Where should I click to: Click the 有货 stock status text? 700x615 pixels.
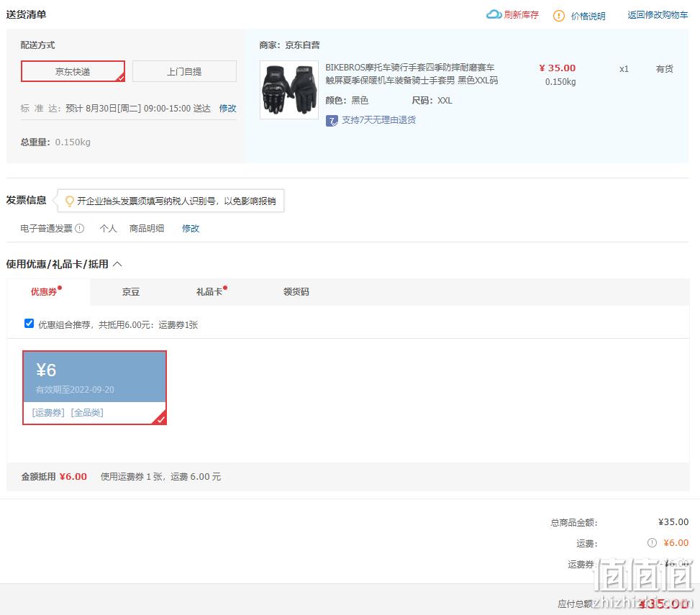point(664,69)
